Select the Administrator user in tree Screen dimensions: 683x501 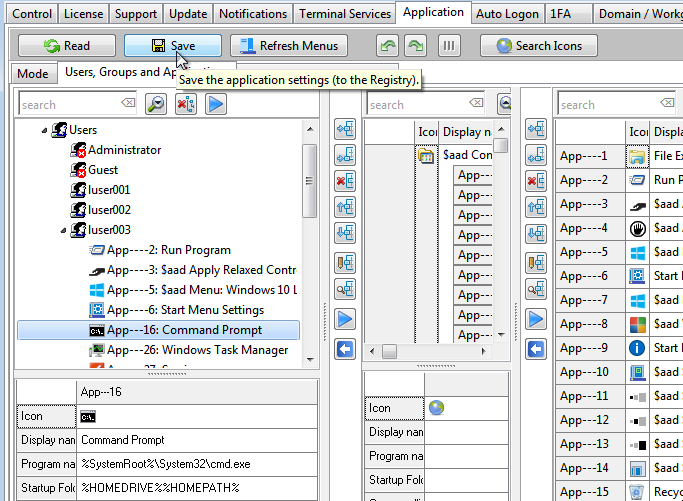click(124, 150)
